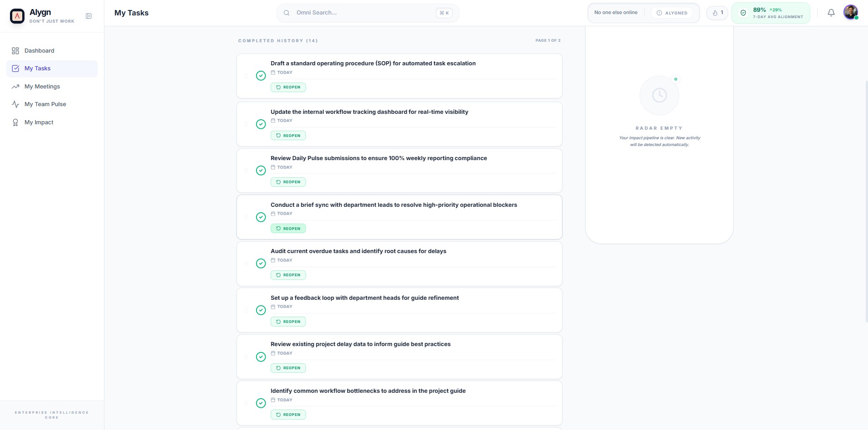Uncheck the Set up feedback loop task
The width and height of the screenshot is (868, 430).
point(261,310)
